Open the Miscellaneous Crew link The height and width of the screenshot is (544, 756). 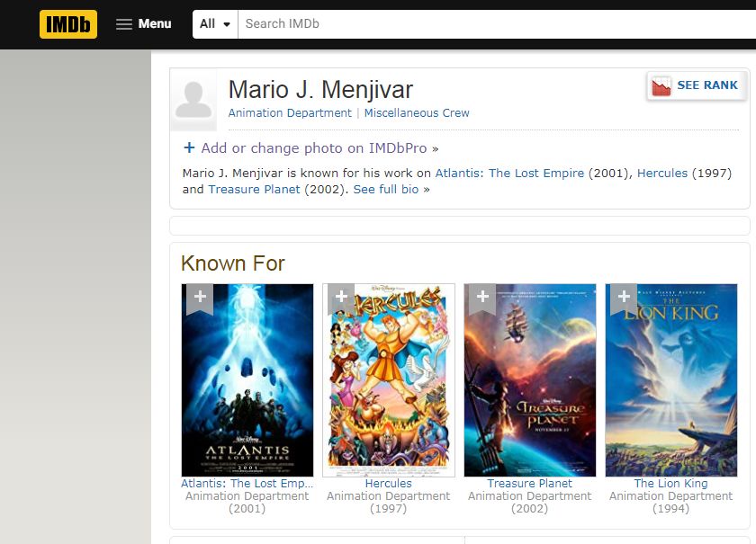point(417,112)
